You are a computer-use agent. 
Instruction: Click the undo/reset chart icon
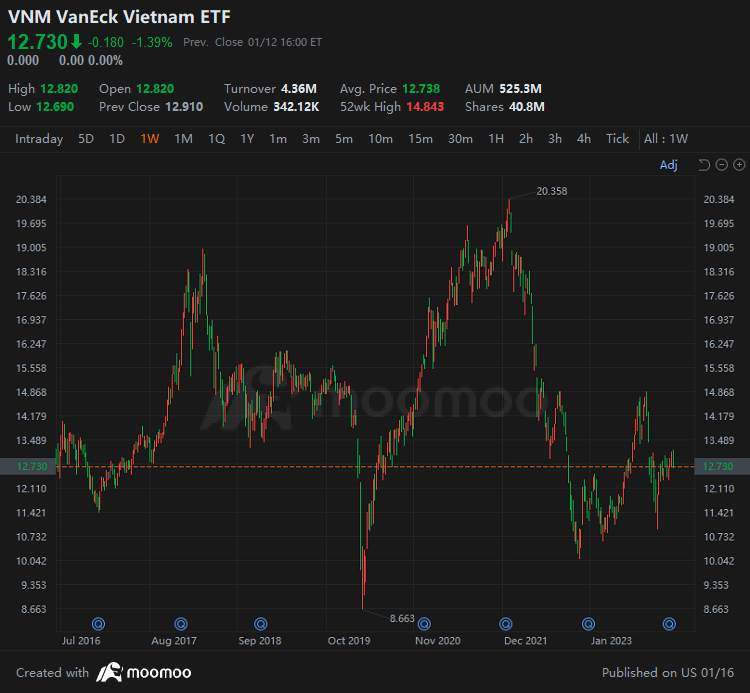(704, 165)
